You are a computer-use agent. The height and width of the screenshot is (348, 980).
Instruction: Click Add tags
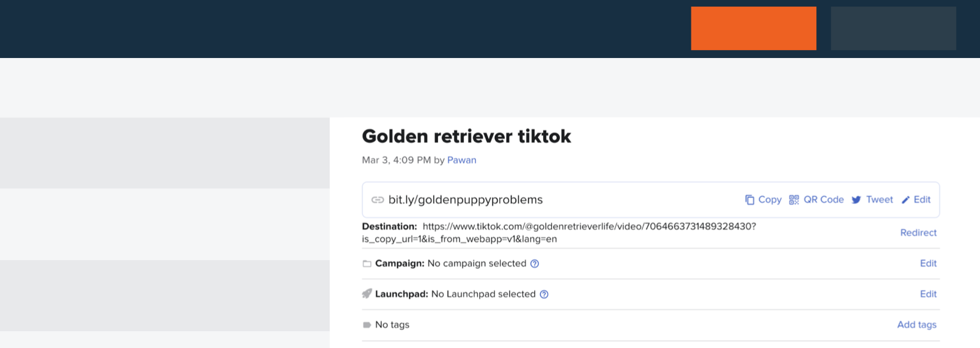point(917,325)
